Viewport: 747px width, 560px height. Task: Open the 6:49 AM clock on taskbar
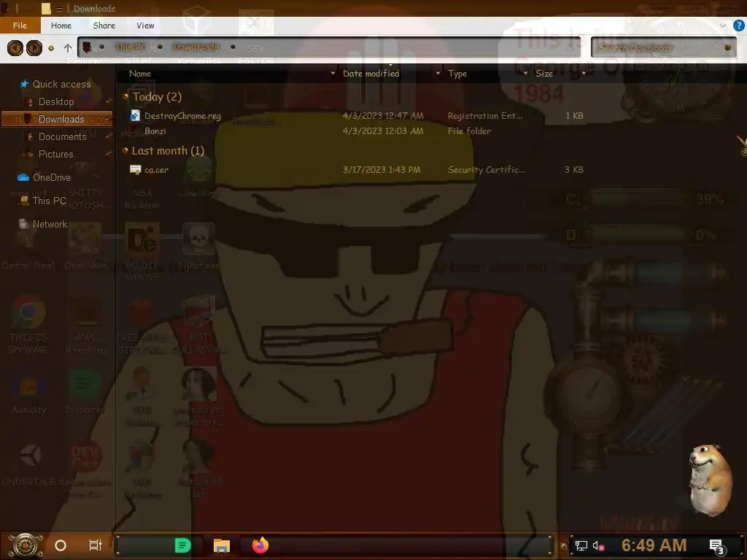point(654,545)
